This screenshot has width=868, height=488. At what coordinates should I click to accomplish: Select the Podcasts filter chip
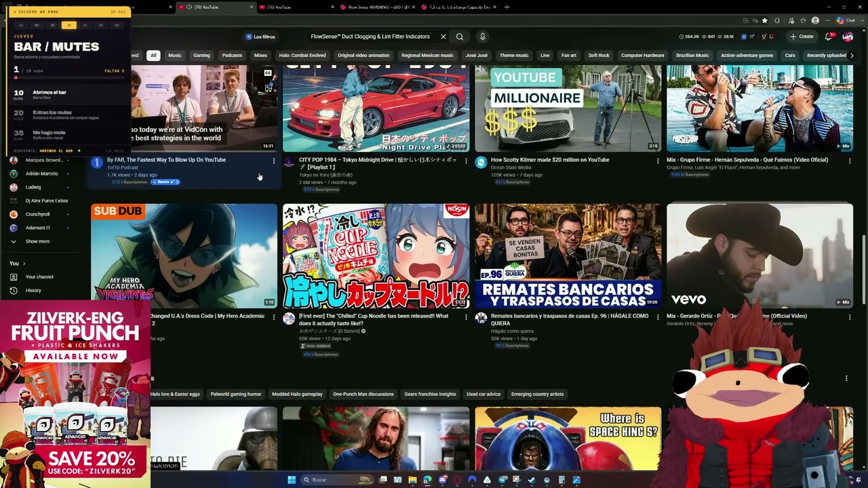[232, 56]
